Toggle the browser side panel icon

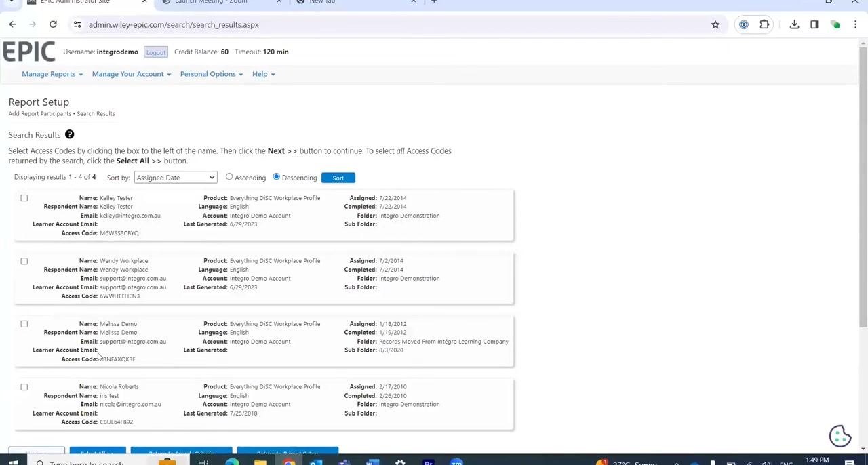pyautogui.click(x=814, y=24)
